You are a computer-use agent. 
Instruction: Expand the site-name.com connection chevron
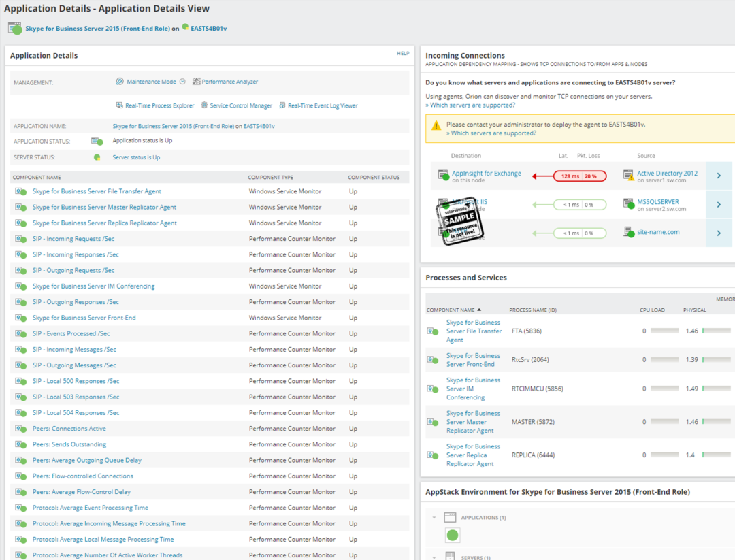pyautogui.click(x=719, y=233)
